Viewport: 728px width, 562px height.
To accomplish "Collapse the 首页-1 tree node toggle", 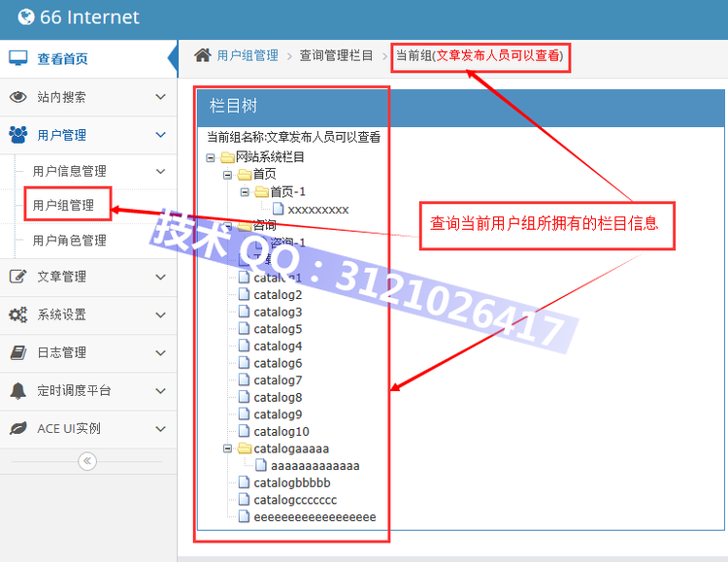I will click(x=245, y=192).
